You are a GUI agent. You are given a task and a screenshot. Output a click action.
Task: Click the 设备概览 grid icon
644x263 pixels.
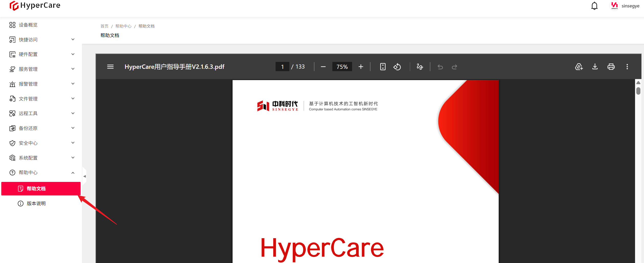tap(12, 25)
